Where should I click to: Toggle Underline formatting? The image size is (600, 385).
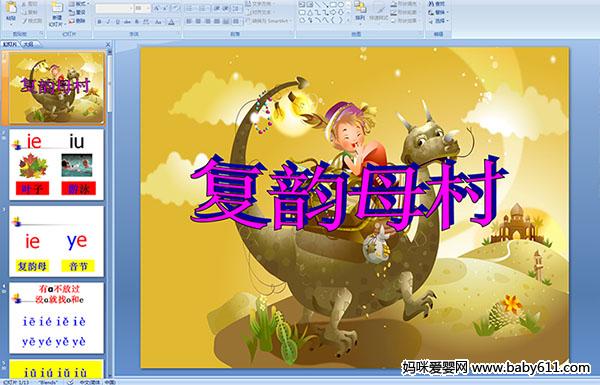coord(117,22)
